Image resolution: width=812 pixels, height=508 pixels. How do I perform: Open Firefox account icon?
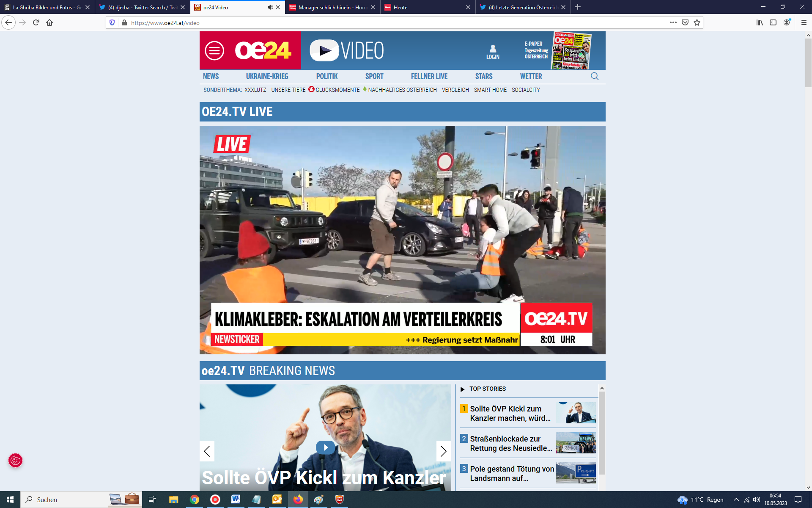coord(787,22)
